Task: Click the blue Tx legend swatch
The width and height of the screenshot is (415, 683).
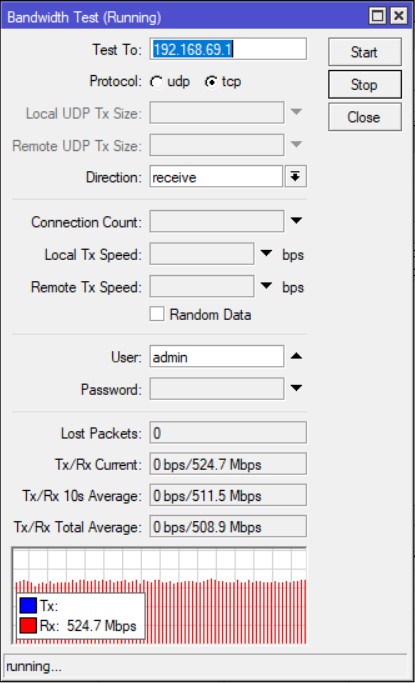Action: (x=28, y=605)
